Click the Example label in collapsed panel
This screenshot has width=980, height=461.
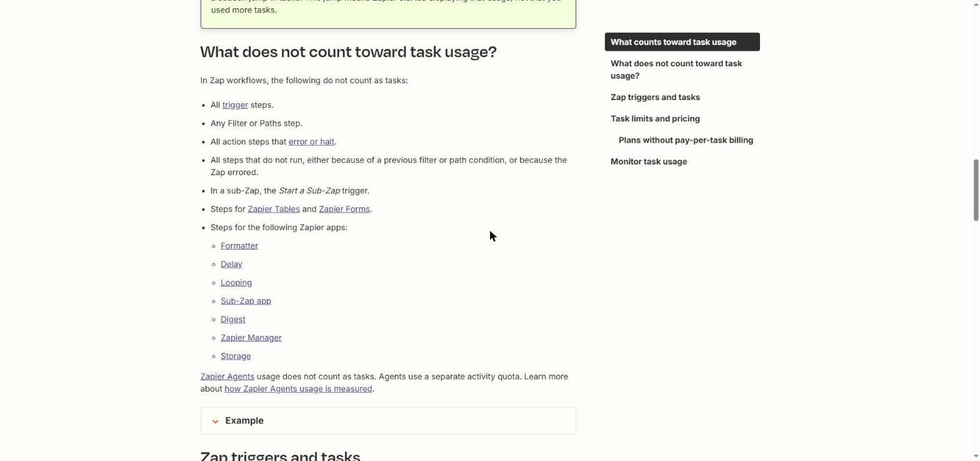[x=244, y=421]
